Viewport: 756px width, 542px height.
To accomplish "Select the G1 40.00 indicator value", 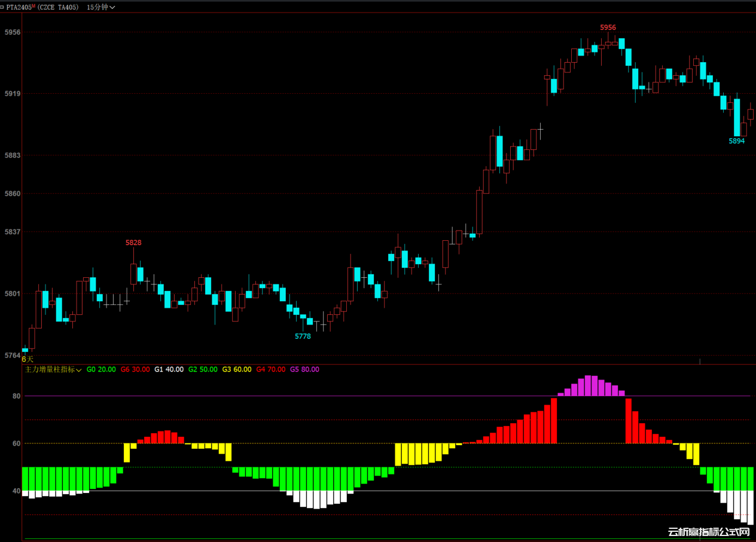I will [x=169, y=369].
